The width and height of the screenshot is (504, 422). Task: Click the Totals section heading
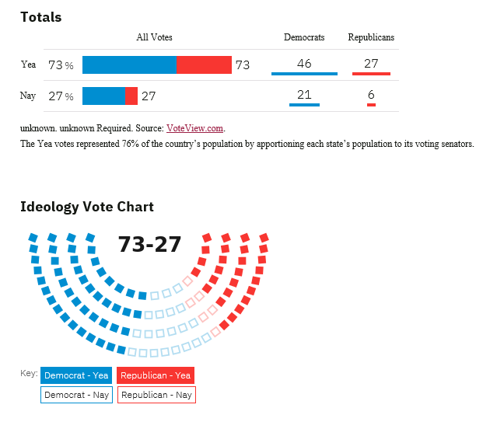pyautogui.click(x=40, y=17)
